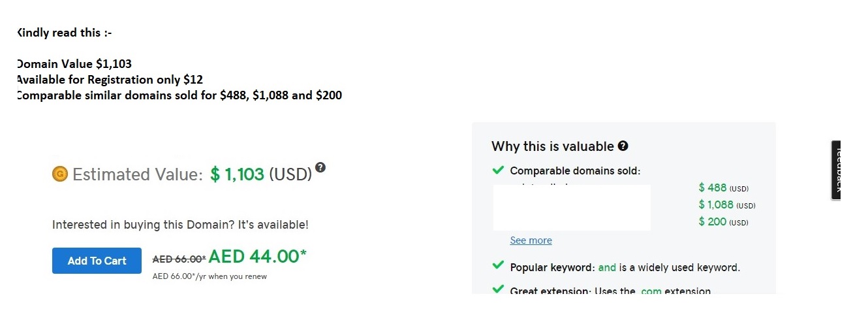Image resolution: width=868 pixels, height=328 pixels.
Task: Click green checkmark beside Popular keyword
Action: [x=498, y=266]
